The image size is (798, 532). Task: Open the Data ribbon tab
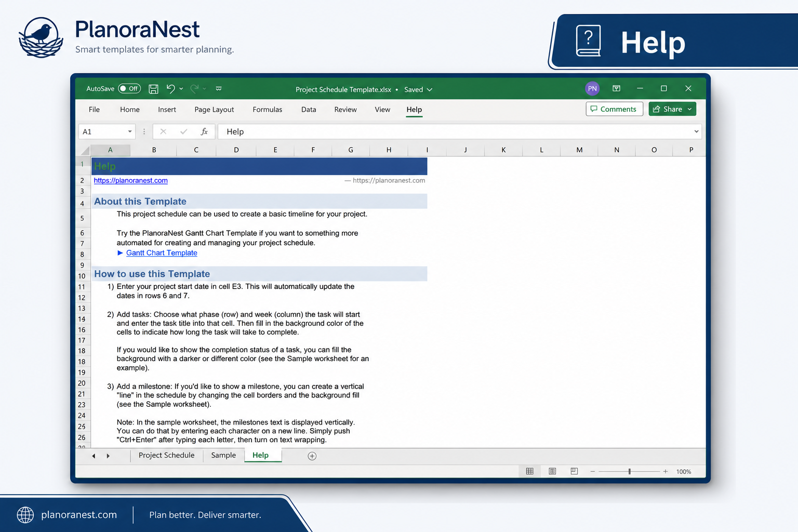[309, 110]
